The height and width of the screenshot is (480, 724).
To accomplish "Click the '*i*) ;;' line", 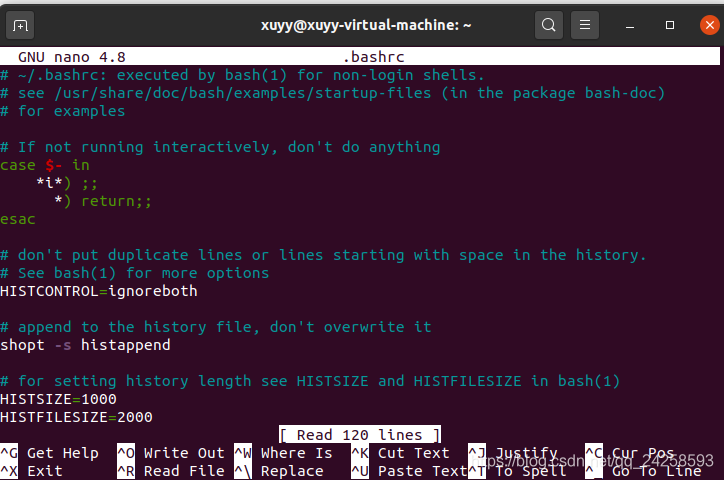I will pos(66,183).
